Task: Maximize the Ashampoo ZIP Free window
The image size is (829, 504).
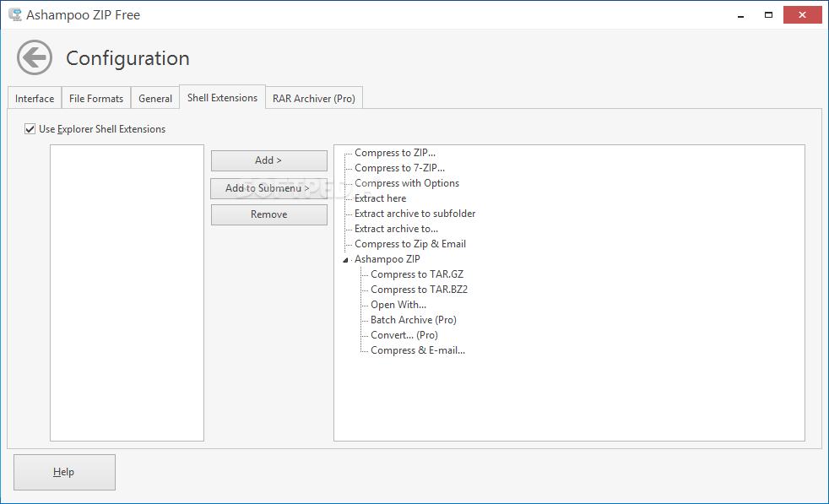Action: point(768,15)
